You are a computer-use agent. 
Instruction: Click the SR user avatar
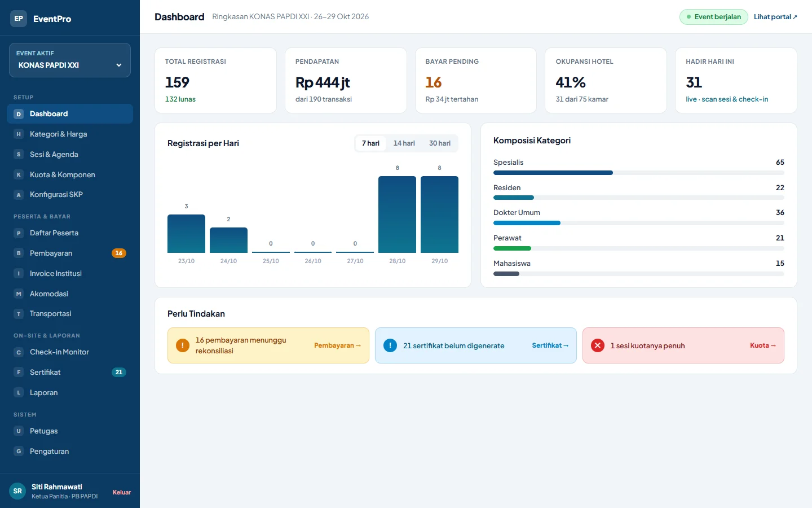click(x=17, y=491)
